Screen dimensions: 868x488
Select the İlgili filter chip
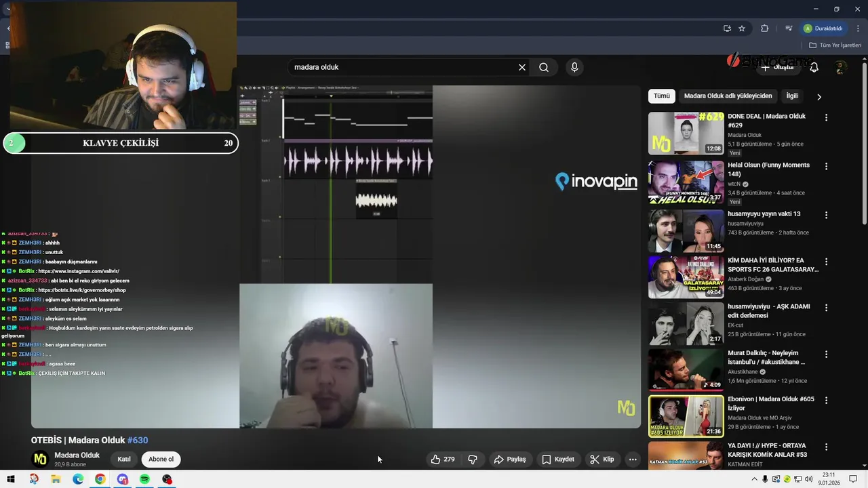(x=792, y=96)
